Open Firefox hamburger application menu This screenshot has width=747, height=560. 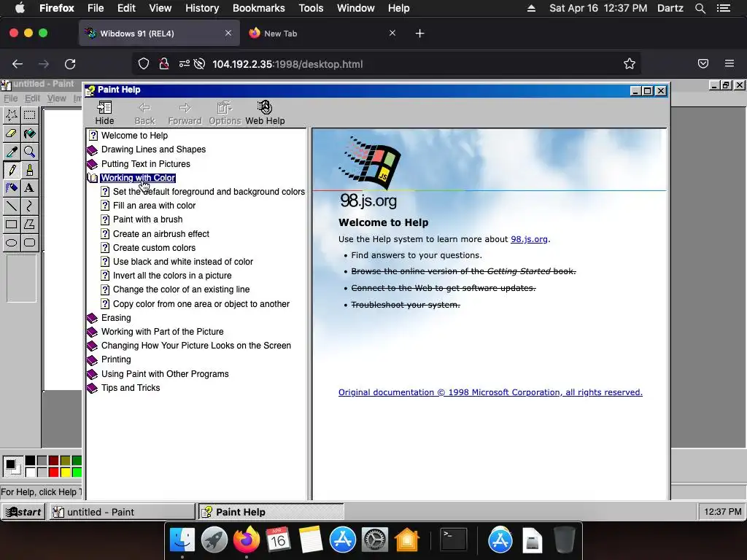[729, 64]
